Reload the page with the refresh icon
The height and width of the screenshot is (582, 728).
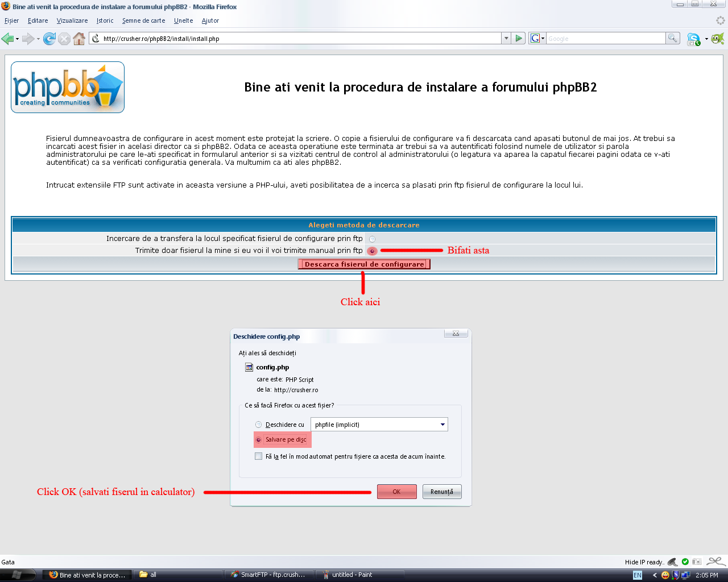click(x=49, y=39)
